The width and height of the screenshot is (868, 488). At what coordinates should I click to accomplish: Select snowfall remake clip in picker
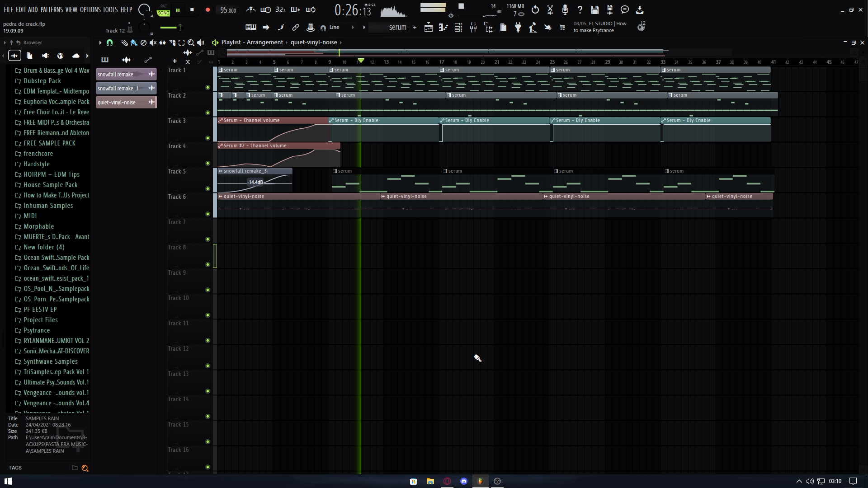click(126, 75)
